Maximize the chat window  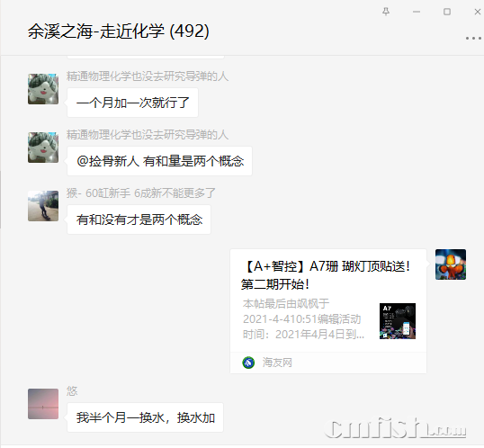pyautogui.click(x=447, y=12)
